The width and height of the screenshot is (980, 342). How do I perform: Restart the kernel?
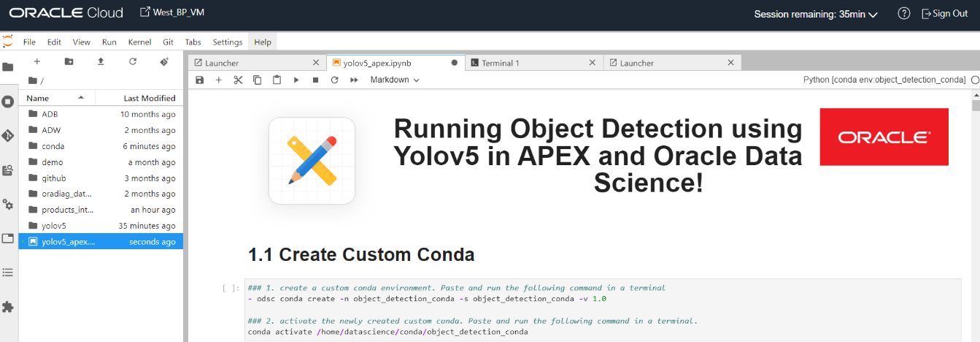pos(334,80)
